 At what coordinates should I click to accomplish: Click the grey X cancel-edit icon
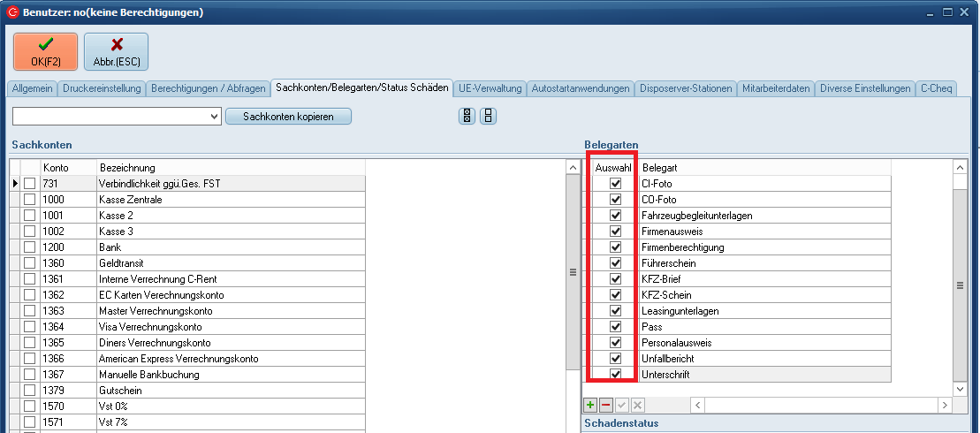click(638, 405)
